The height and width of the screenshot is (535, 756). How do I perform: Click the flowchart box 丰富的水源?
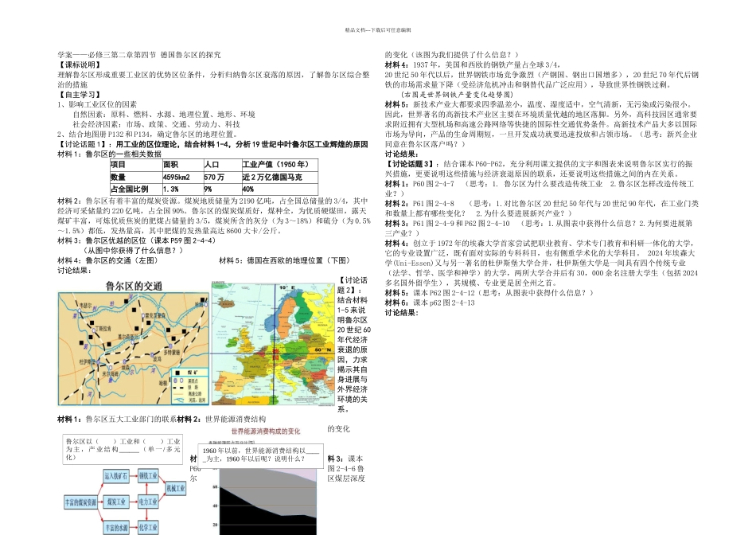117,528
